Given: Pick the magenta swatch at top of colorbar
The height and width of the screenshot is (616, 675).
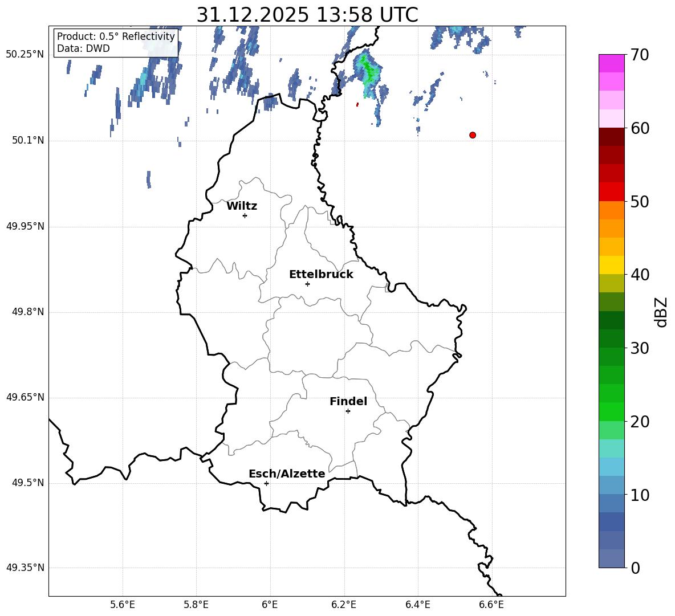Looking at the screenshot, I should pyautogui.click(x=612, y=63).
